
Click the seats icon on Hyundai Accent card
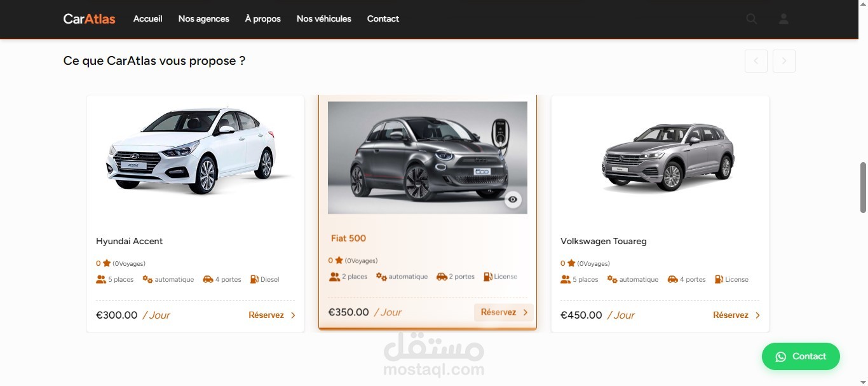(x=101, y=279)
